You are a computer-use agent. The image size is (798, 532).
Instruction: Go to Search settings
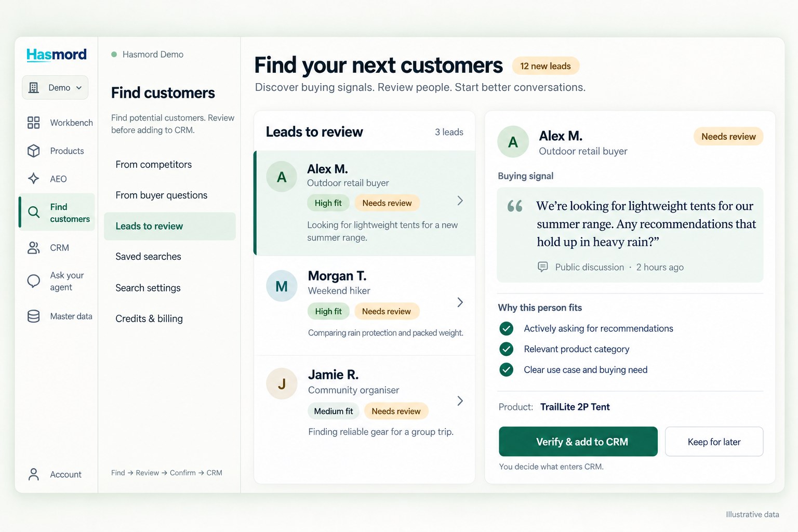point(148,288)
